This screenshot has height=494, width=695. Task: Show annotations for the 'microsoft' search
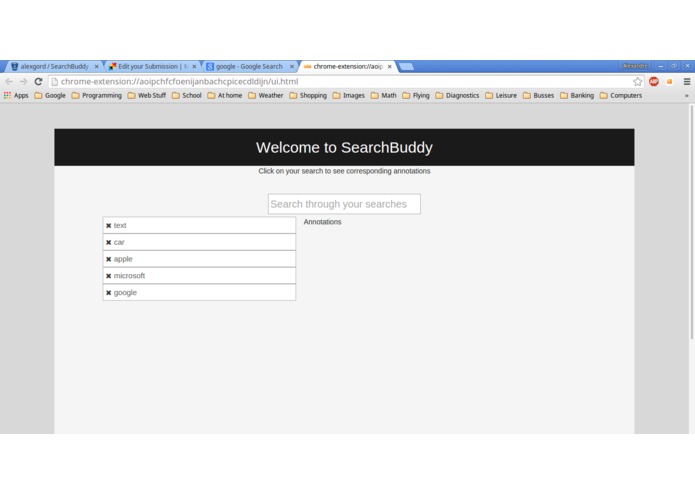point(199,276)
